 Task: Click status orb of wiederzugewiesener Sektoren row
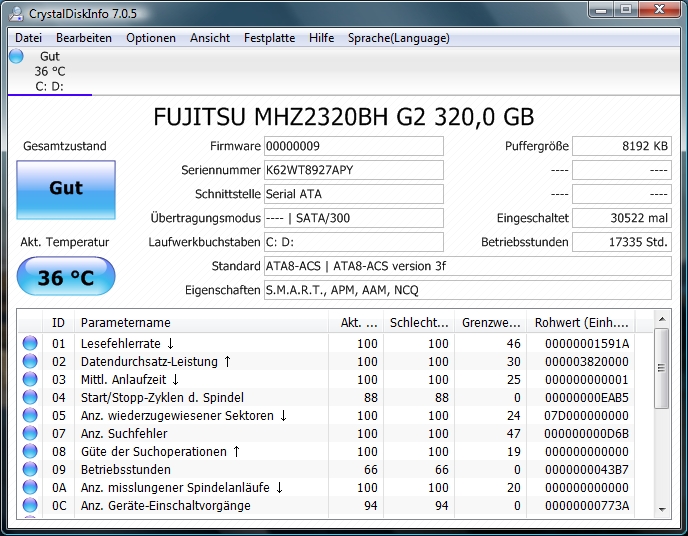tap(30, 415)
